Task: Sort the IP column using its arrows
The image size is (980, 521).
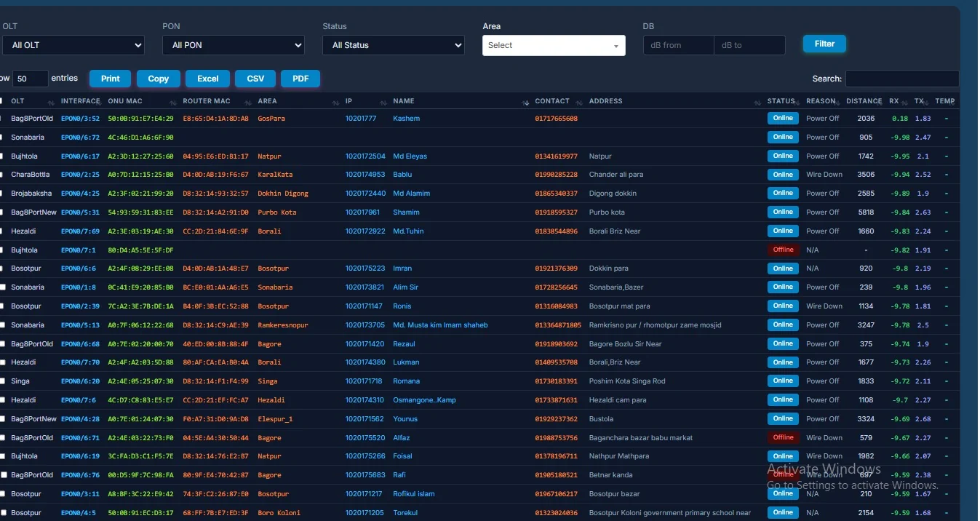Action: coord(383,102)
